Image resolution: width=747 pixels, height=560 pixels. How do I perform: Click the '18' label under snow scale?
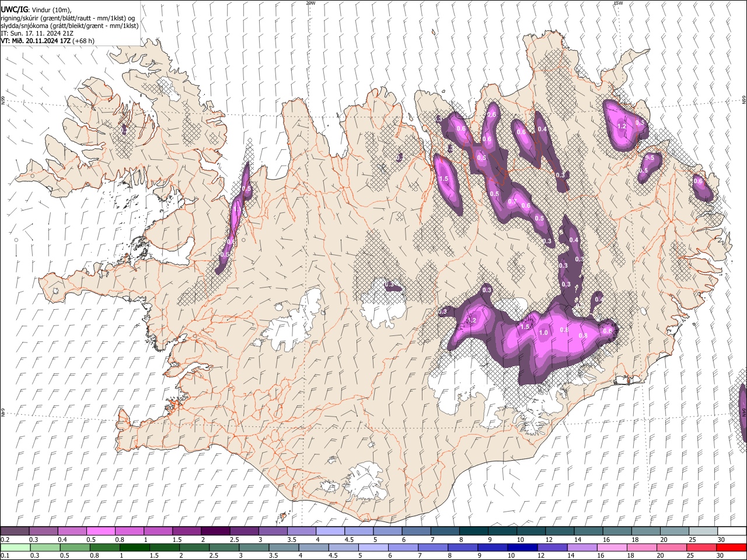click(x=636, y=540)
